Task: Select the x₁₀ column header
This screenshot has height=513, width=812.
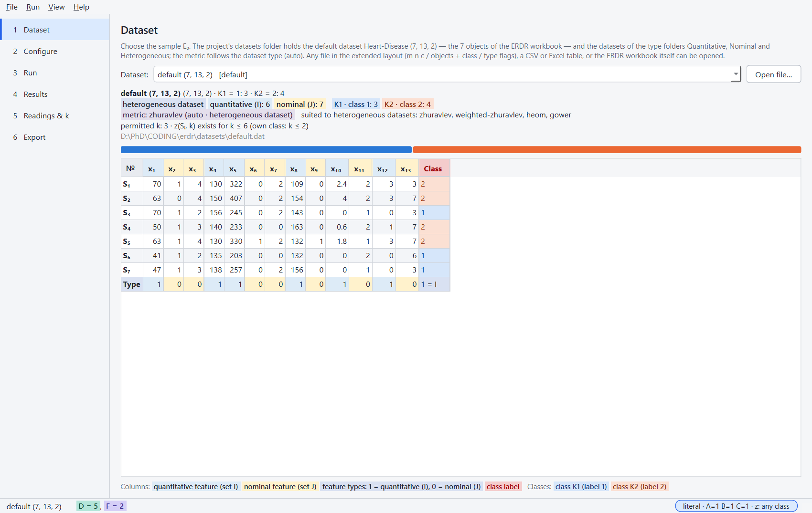Action: (337, 168)
